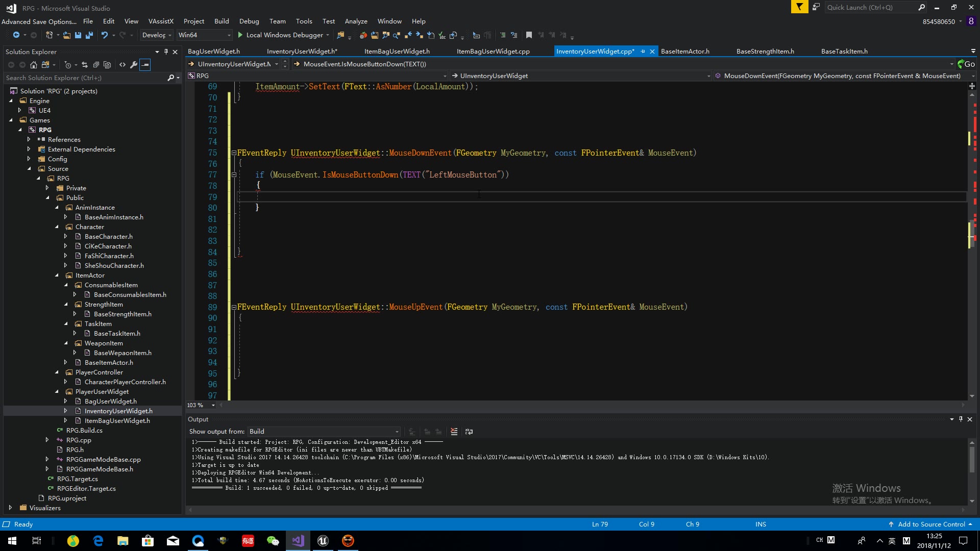This screenshot has height=551, width=980.
Task: Click Add to Source Control in status bar
Action: (930, 524)
